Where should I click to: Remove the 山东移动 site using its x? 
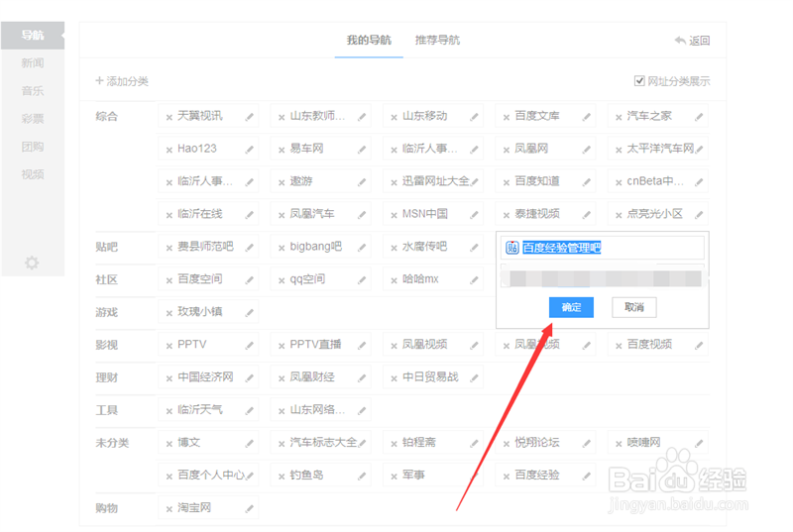(x=394, y=117)
